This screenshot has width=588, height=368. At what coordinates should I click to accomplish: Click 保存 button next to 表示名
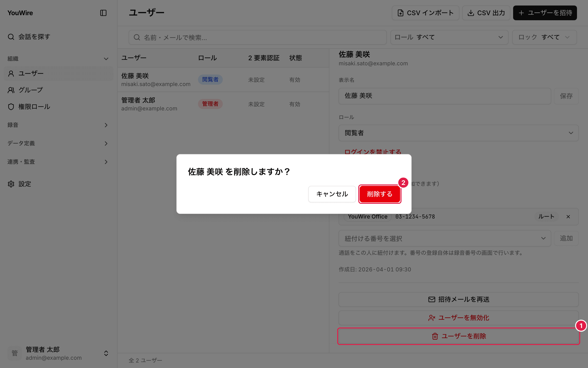(x=566, y=96)
